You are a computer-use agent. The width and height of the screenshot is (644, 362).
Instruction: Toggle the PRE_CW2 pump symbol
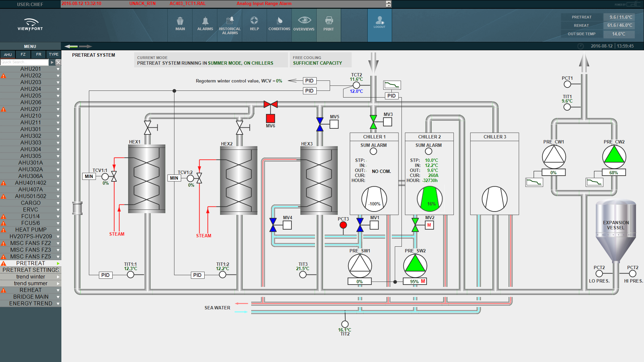614,157
